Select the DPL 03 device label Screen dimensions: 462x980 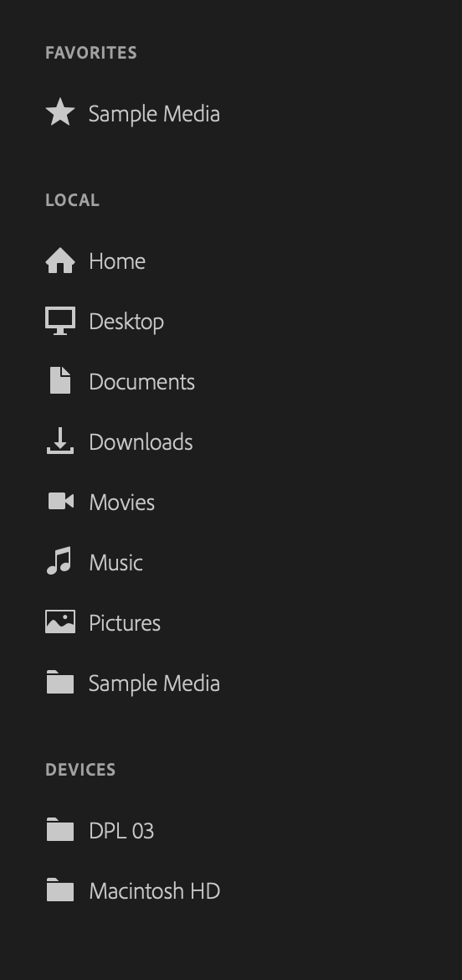pyautogui.click(x=121, y=831)
